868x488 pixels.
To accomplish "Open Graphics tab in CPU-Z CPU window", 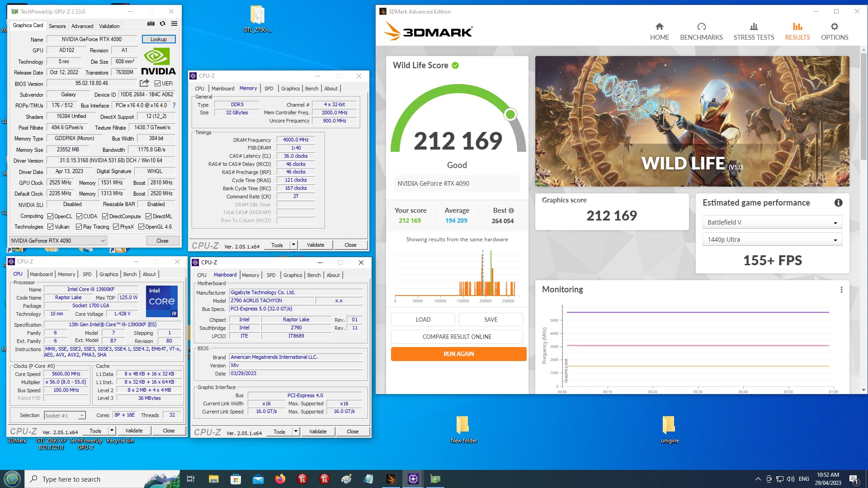I will click(108, 274).
